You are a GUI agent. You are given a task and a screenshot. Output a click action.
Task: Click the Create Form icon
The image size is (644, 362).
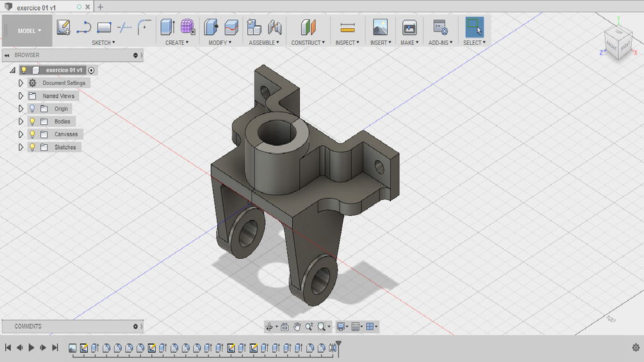(188, 27)
